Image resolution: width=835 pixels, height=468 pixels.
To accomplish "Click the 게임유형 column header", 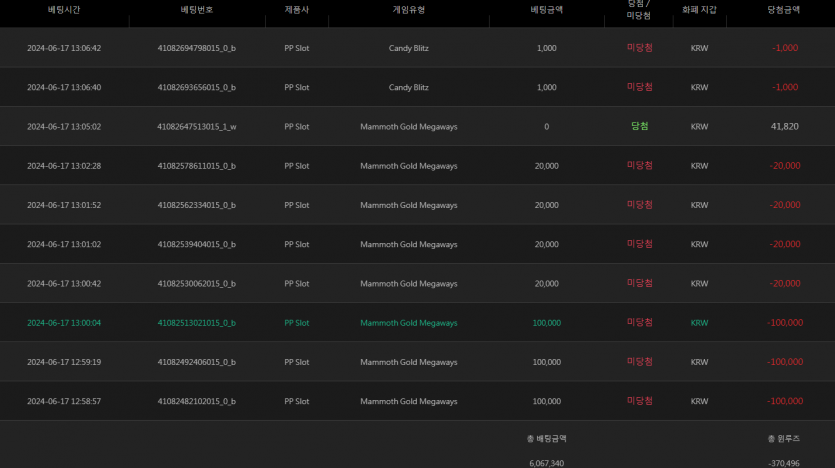I will point(408,10).
